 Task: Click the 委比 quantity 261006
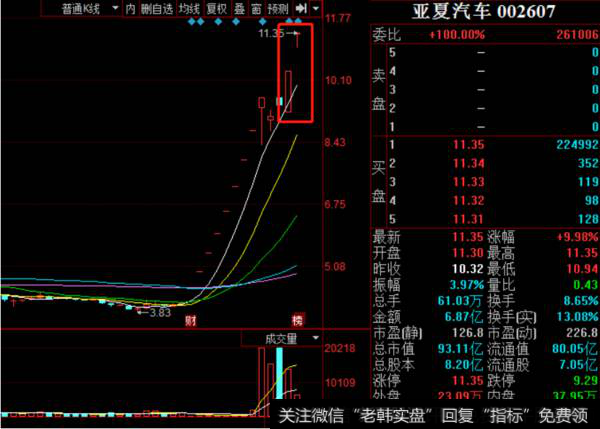coord(577,35)
